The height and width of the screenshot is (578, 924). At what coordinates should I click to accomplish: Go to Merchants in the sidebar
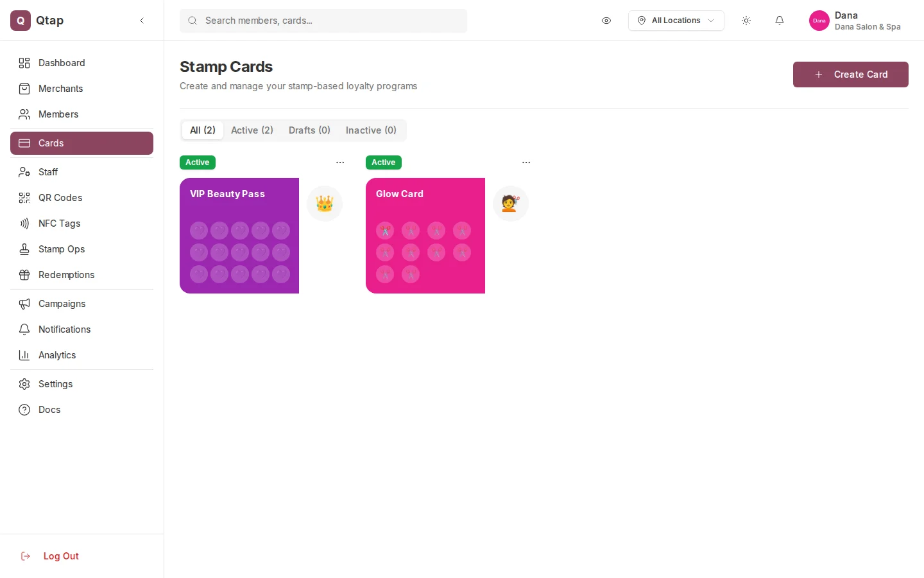click(x=81, y=89)
